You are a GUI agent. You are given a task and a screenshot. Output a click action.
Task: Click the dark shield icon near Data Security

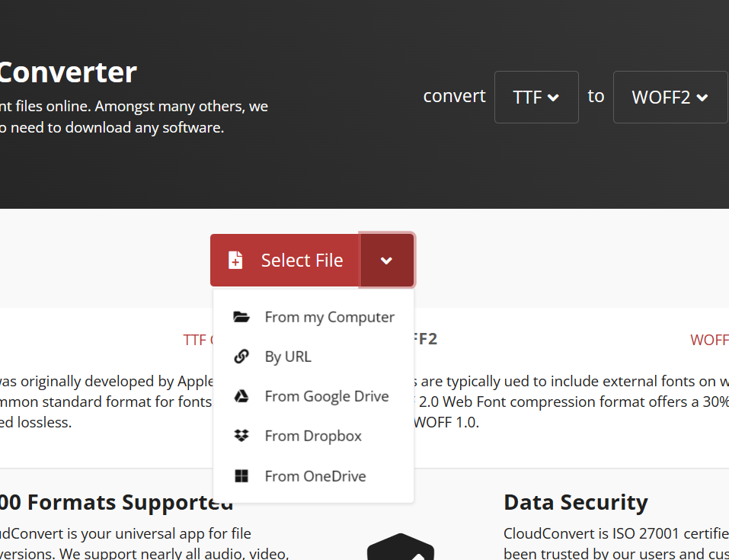[x=400, y=547]
